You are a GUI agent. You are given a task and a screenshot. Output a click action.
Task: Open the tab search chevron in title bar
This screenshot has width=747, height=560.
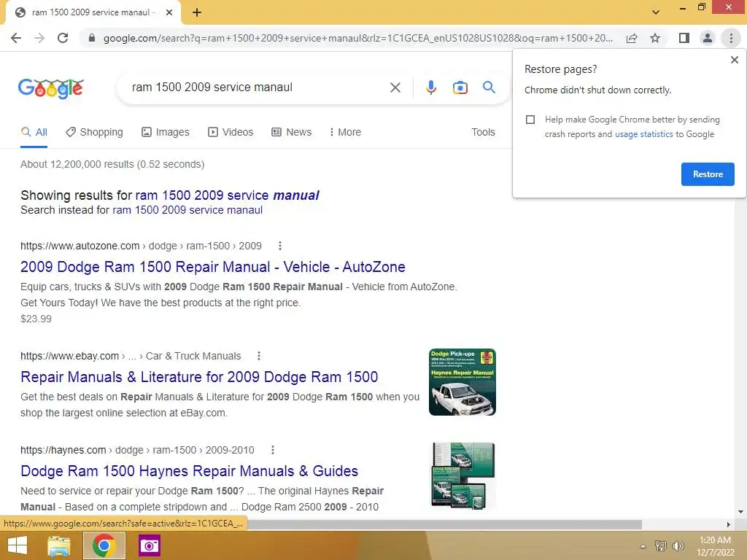pyautogui.click(x=656, y=12)
